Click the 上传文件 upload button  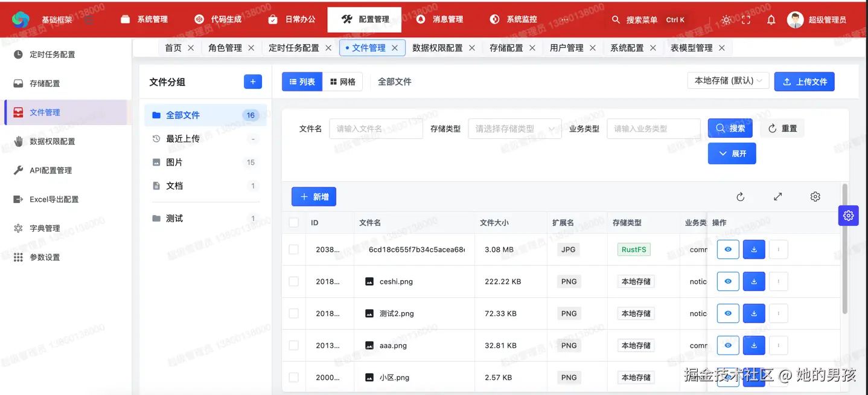pyautogui.click(x=804, y=82)
